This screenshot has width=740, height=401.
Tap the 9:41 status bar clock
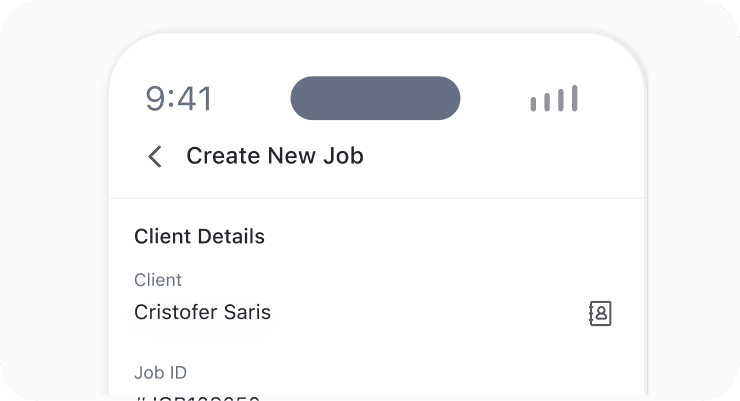pos(179,99)
